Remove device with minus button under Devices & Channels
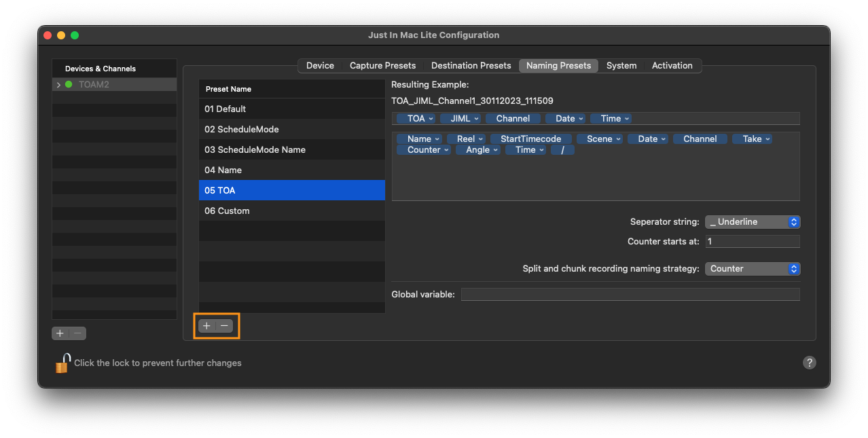This screenshot has height=438, width=868. tap(78, 333)
